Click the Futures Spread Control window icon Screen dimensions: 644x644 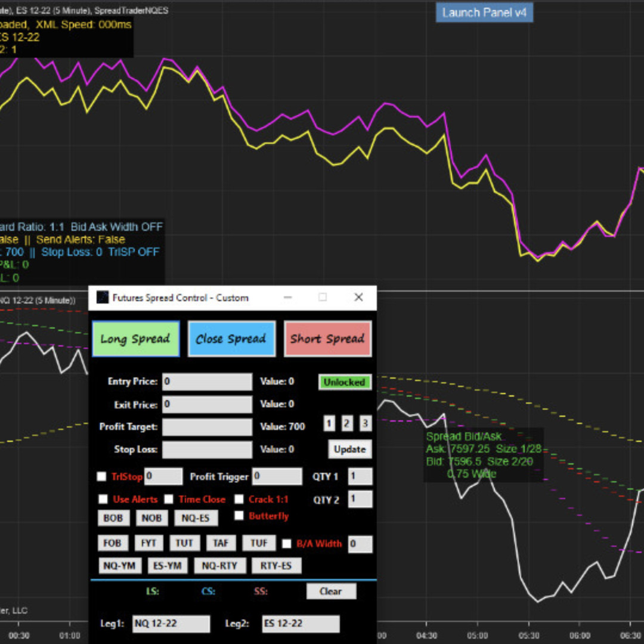tap(102, 298)
